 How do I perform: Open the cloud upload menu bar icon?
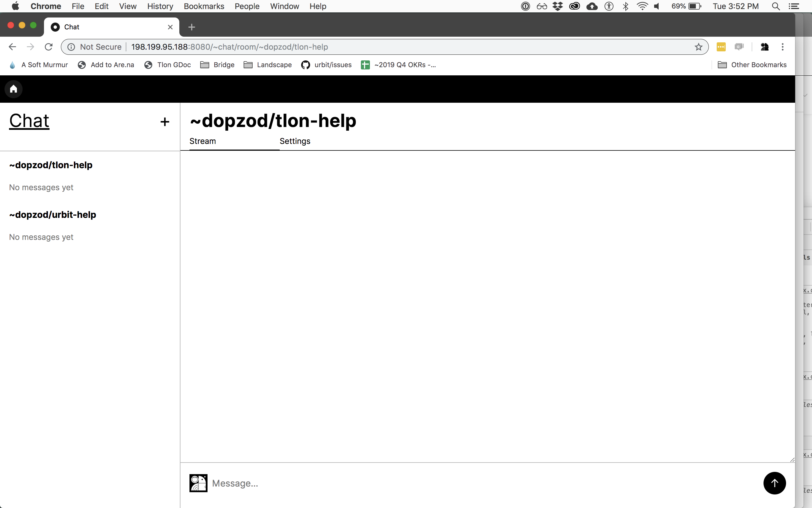[592, 6]
